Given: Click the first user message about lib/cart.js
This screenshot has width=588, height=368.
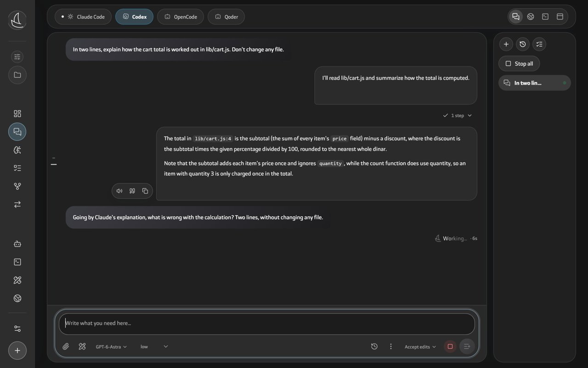Looking at the screenshot, I should pyautogui.click(x=179, y=49).
